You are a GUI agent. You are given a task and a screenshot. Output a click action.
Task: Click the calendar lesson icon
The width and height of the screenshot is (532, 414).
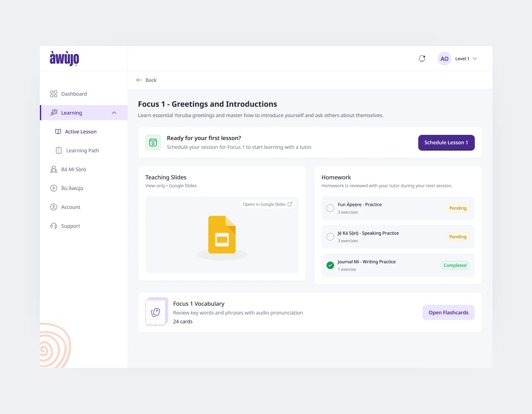(x=153, y=142)
